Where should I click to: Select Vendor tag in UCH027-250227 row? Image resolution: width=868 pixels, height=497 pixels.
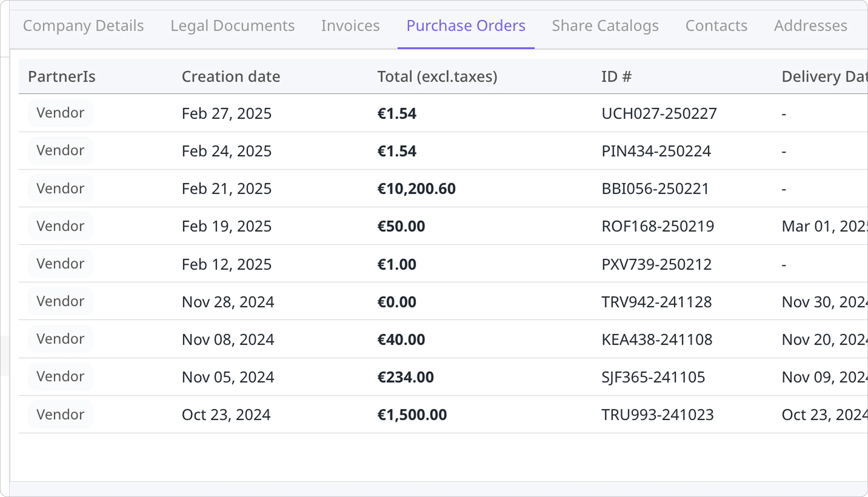click(x=60, y=113)
